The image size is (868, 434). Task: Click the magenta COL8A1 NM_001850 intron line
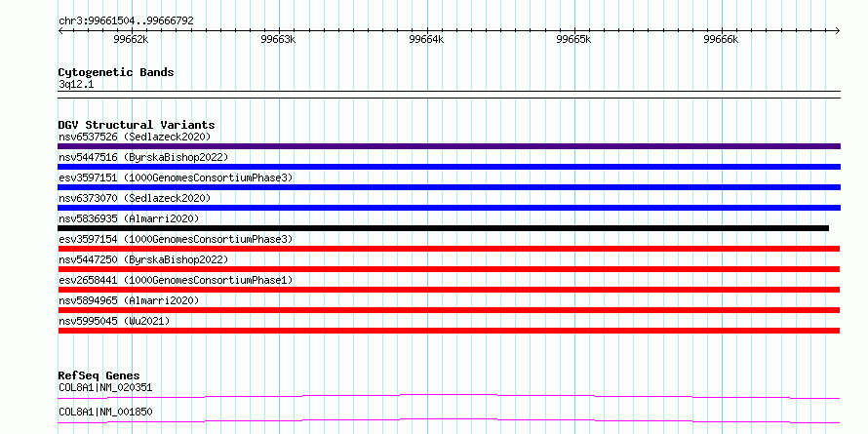click(x=449, y=420)
